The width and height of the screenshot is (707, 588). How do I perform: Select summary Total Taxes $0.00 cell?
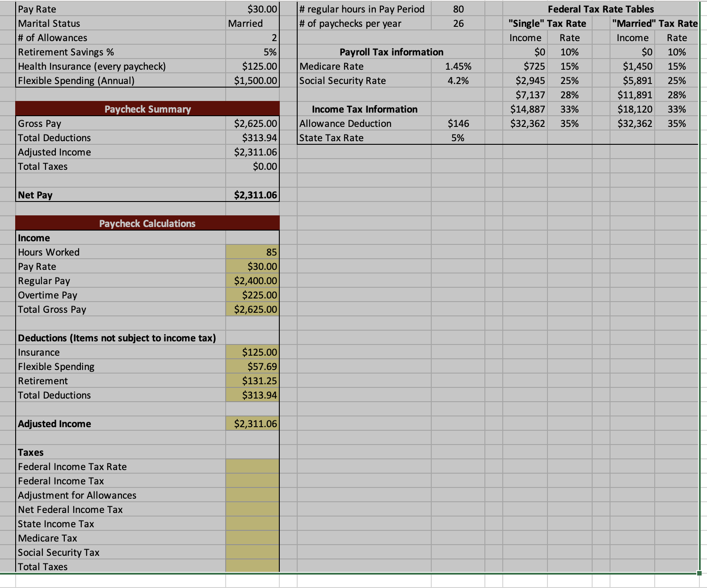pyautogui.click(x=252, y=166)
